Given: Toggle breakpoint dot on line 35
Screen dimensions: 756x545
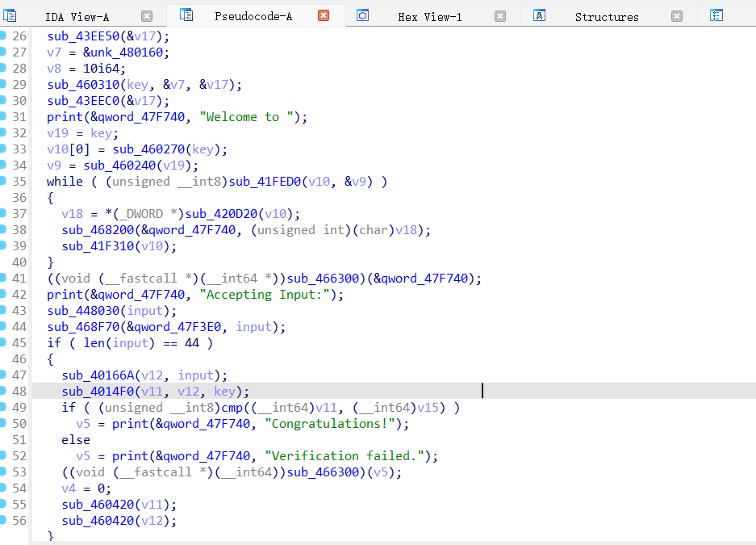Looking at the screenshot, I should tap(3, 181).
